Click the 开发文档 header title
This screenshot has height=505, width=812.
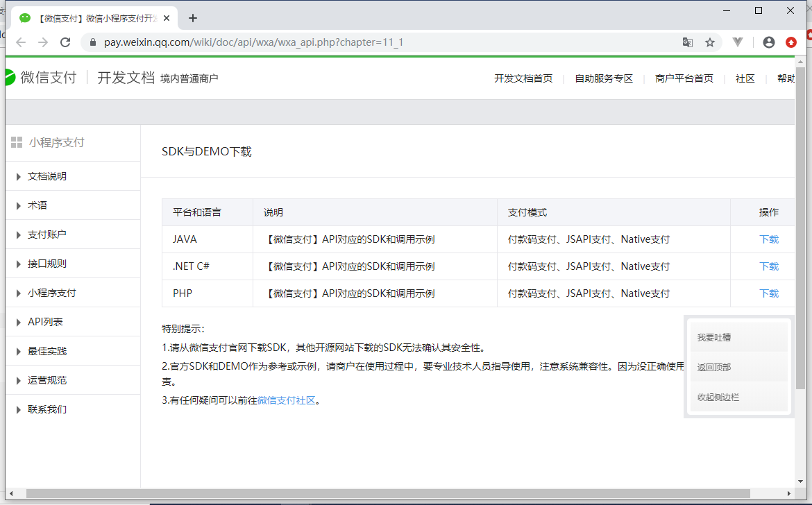point(126,78)
